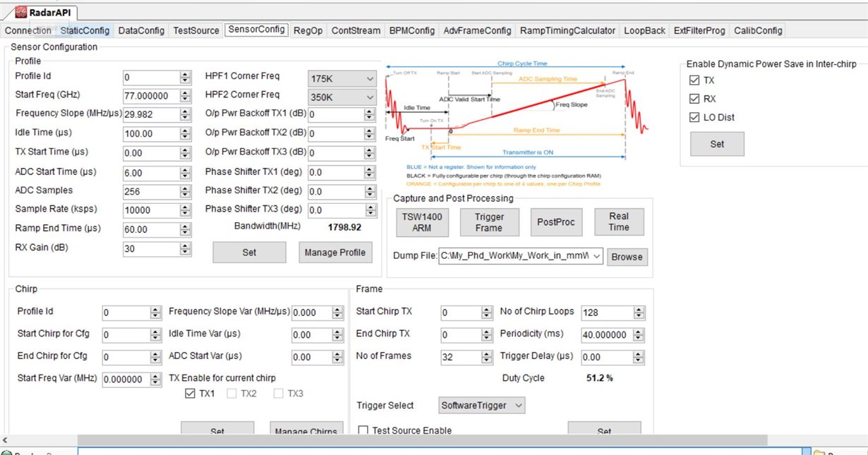868x455 pixels.
Task: Click the Start Chirp TX field
Action: [x=461, y=313]
